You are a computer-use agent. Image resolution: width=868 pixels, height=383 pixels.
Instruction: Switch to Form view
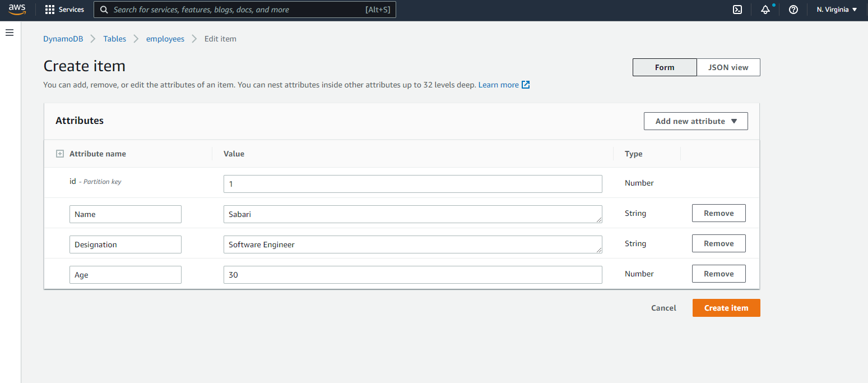tap(665, 67)
